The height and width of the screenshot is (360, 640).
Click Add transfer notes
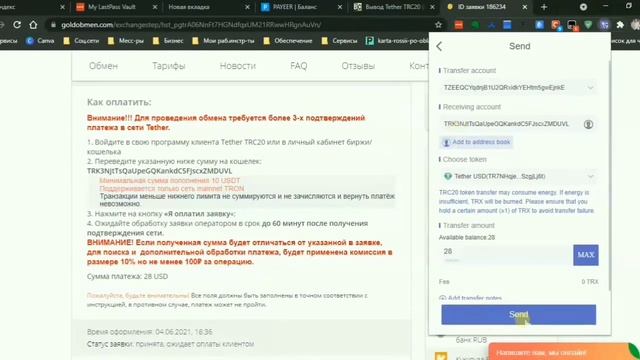pyautogui.click(x=471, y=298)
